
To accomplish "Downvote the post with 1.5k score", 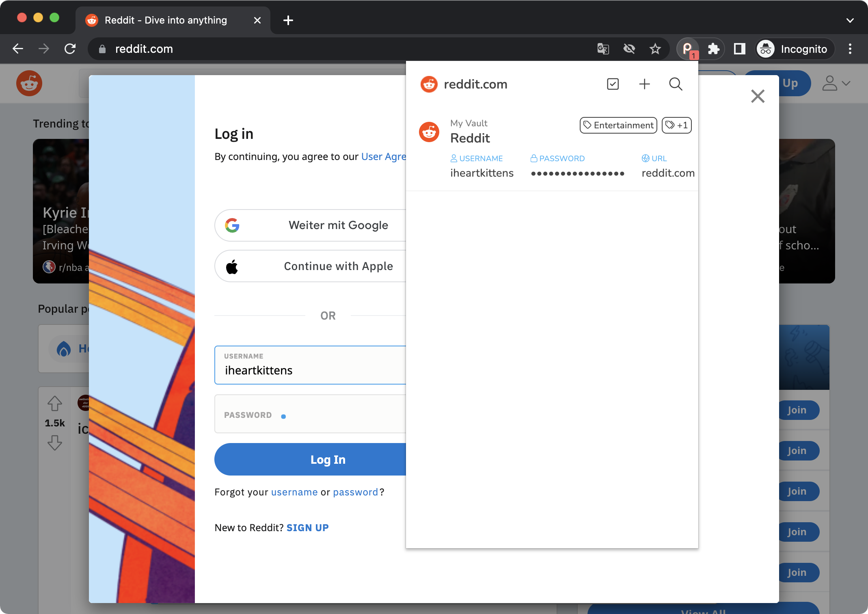I will pos(55,442).
